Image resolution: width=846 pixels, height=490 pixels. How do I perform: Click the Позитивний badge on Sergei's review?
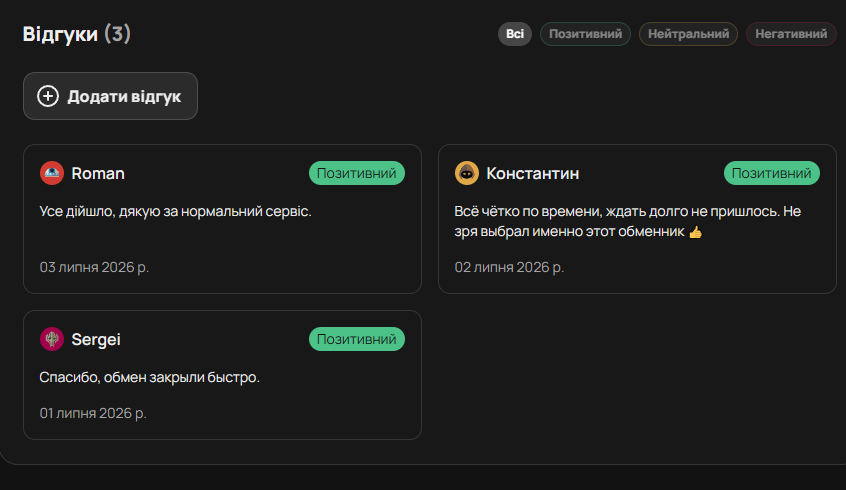click(357, 339)
